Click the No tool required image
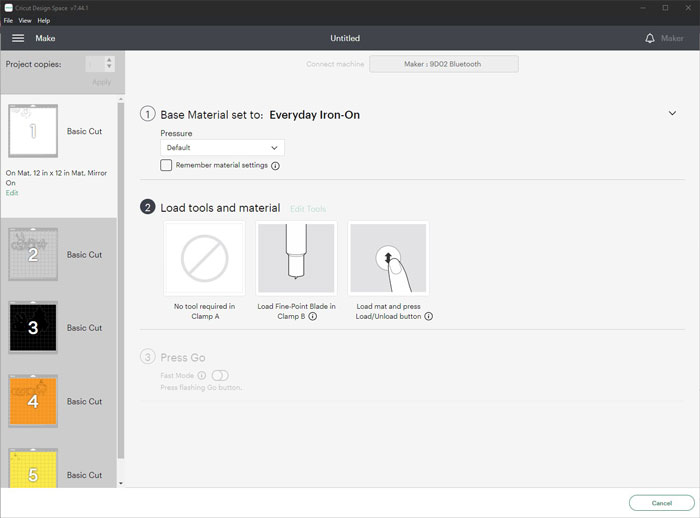Screen dimensions: 700x518 204,258
